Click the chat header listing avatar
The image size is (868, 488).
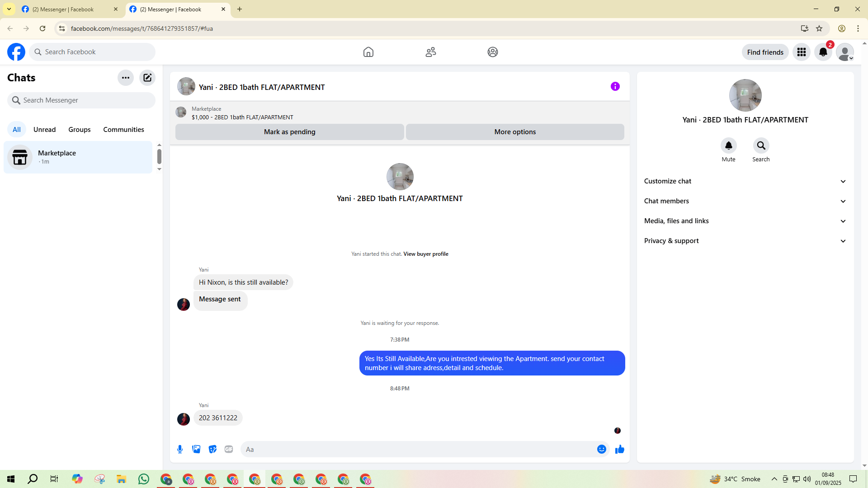coord(186,86)
